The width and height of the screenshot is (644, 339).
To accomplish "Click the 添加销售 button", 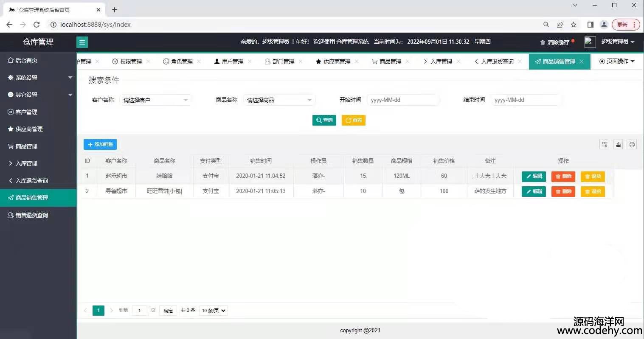I will [x=100, y=145].
